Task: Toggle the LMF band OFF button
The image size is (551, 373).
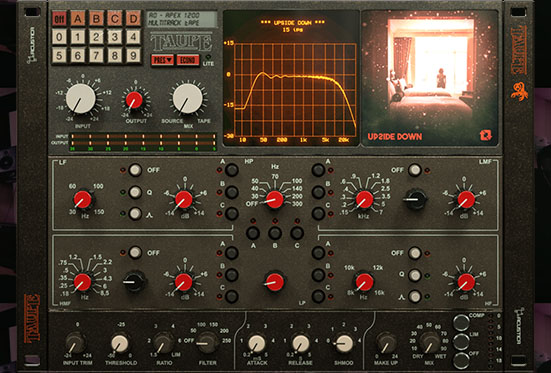Action: click(x=415, y=170)
